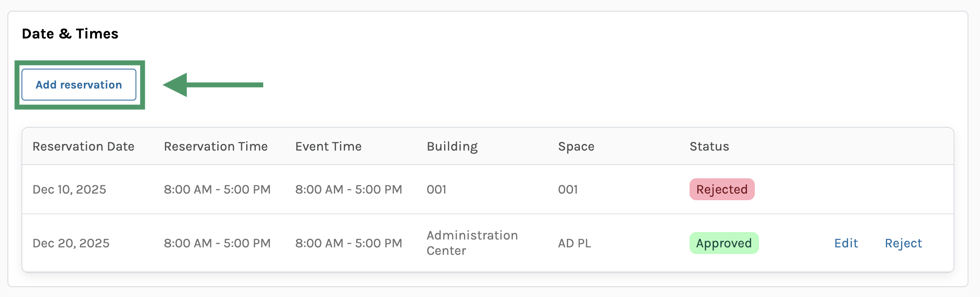Image resolution: width=980 pixels, height=297 pixels.
Task: Click the Reservation Date column header
Action: (83, 146)
